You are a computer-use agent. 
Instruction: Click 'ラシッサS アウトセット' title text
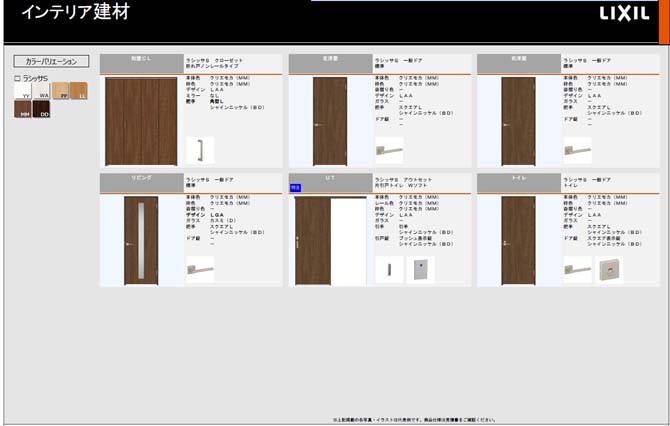pyautogui.click(x=403, y=180)
